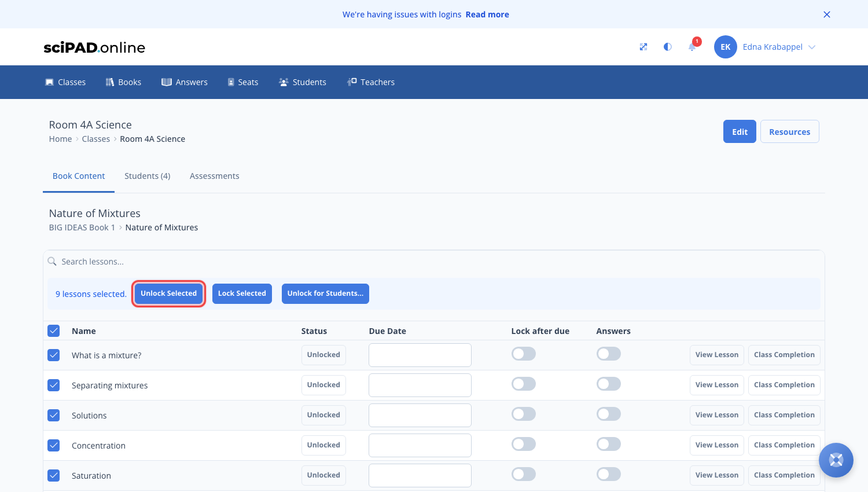
Task: Click the Edit button
Action: (x=740, y=131)
